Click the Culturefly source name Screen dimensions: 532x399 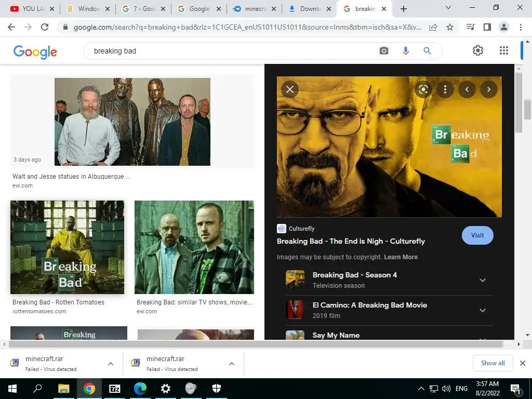(x=301, y=229)
